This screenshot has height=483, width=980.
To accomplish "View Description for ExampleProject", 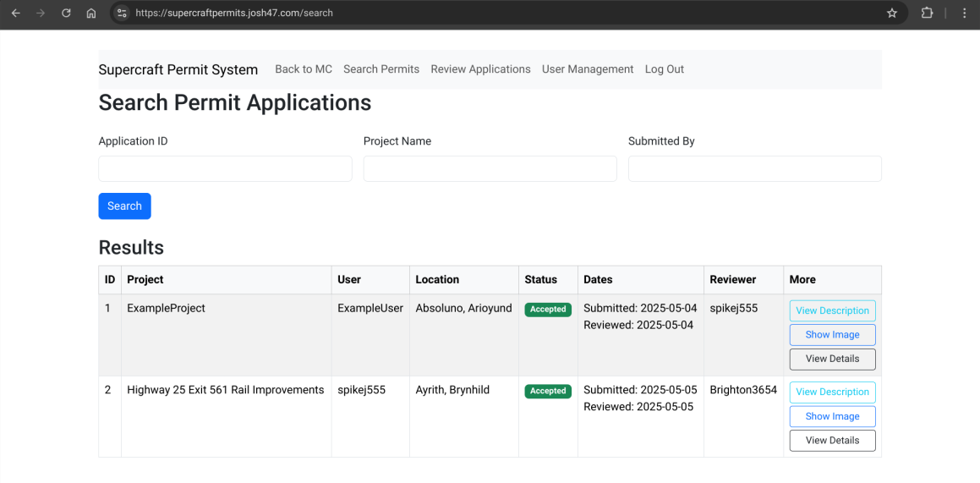I will point(832,310).
